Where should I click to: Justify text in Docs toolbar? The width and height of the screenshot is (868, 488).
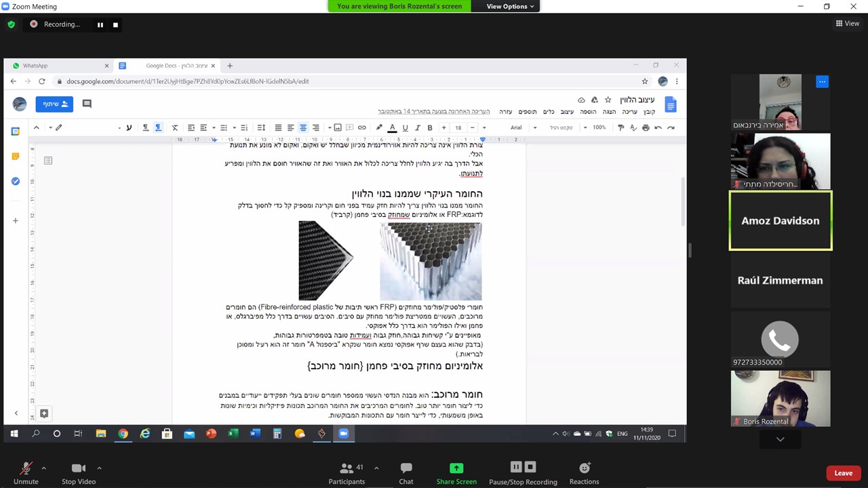[x=278, y=127]
